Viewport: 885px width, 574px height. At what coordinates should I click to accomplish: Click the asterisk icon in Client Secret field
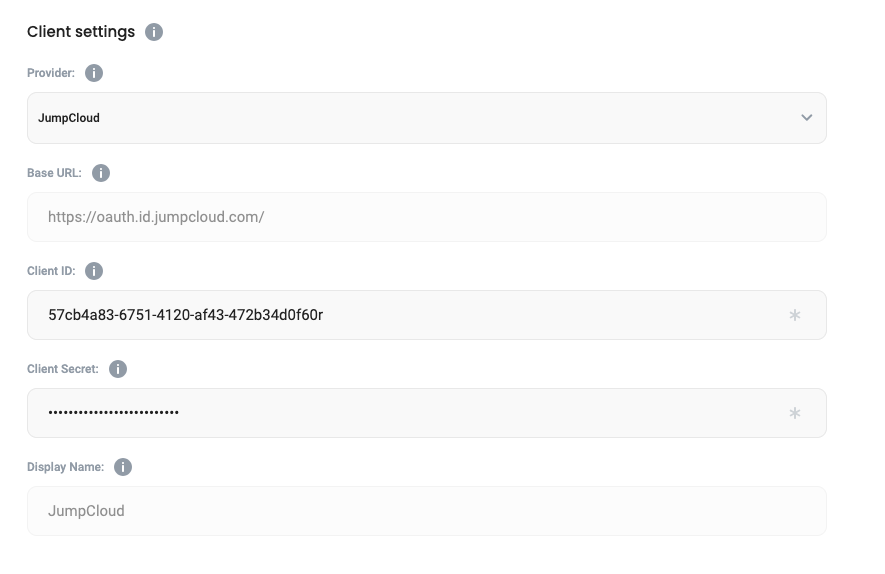coord(795,413)
